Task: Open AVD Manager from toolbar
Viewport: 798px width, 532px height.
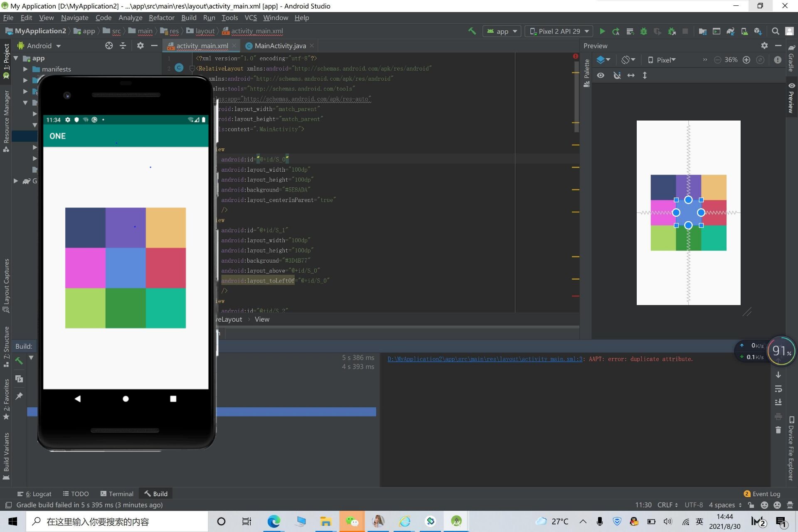Action: click(744, 31)
